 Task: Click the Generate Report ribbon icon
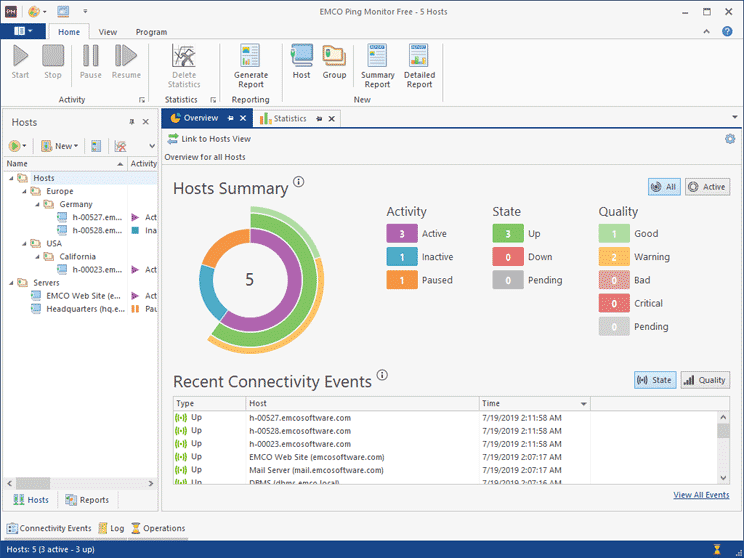250,66
